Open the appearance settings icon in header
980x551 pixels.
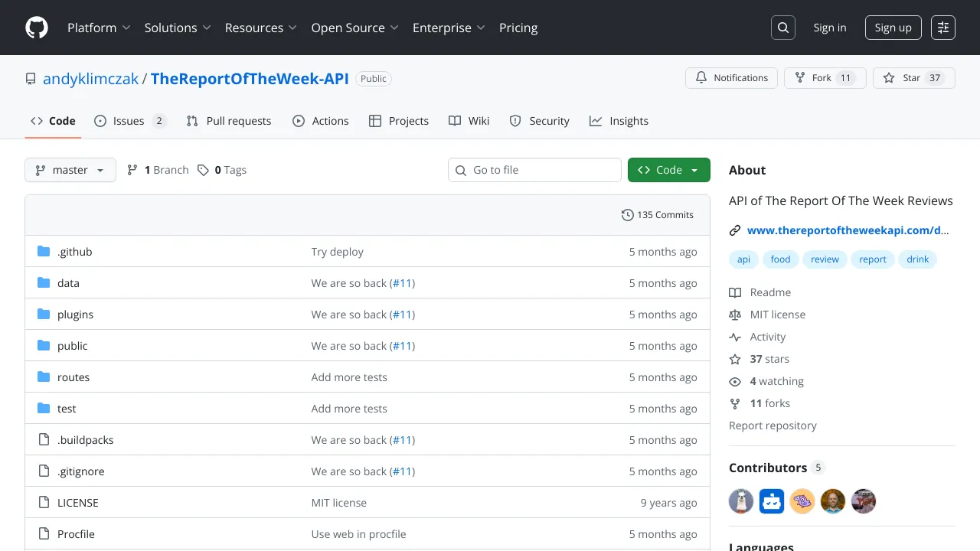point(943,28)
